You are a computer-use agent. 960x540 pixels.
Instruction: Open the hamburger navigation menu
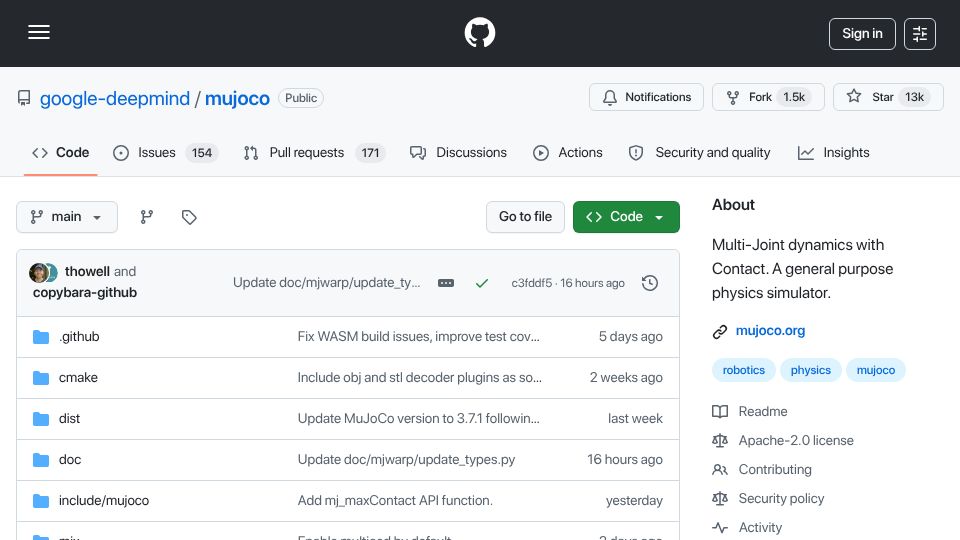pyautogui.click(x=39, y=32)
